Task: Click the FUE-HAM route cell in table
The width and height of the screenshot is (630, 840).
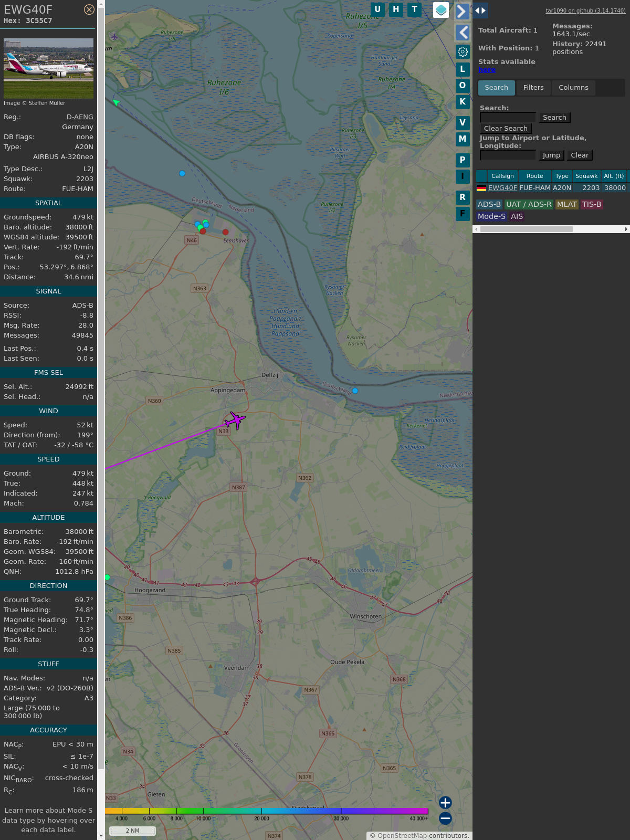Action: coord(535,188)
